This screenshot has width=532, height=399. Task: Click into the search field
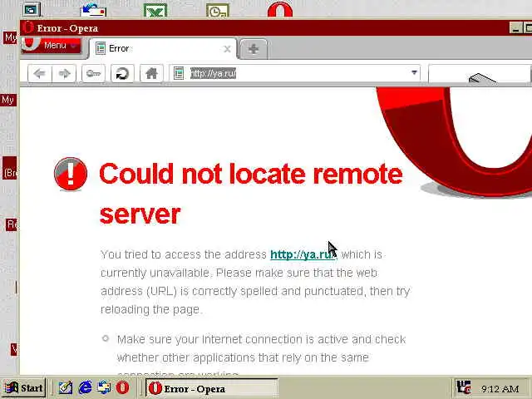click(x=480, y=73)
